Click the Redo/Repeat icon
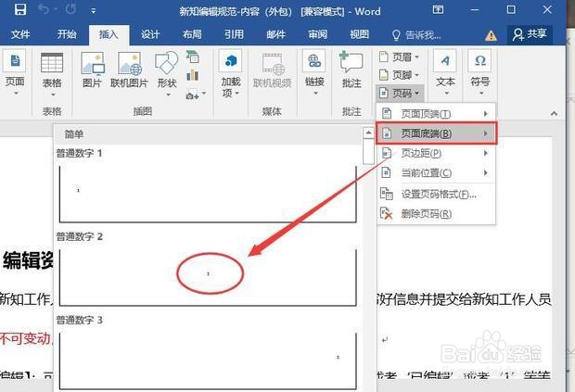This screenshot has width=575, height=392. 70,9
